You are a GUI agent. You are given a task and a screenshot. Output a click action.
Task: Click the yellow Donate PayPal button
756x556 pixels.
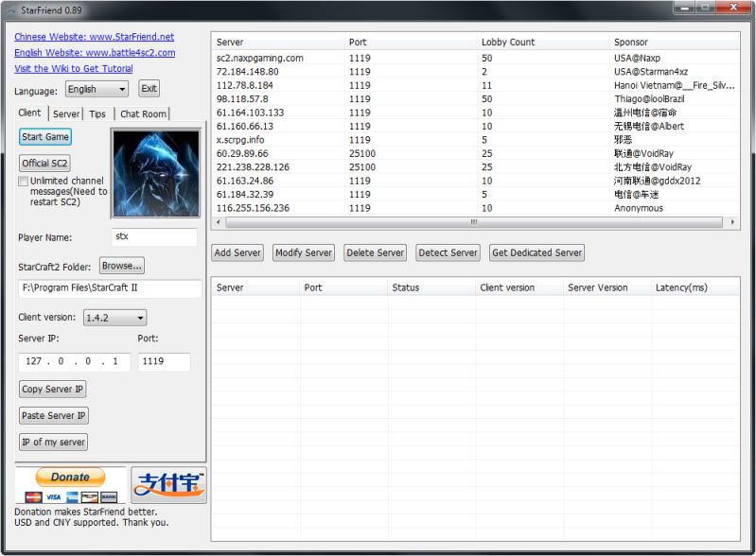(x=70, y=477)
